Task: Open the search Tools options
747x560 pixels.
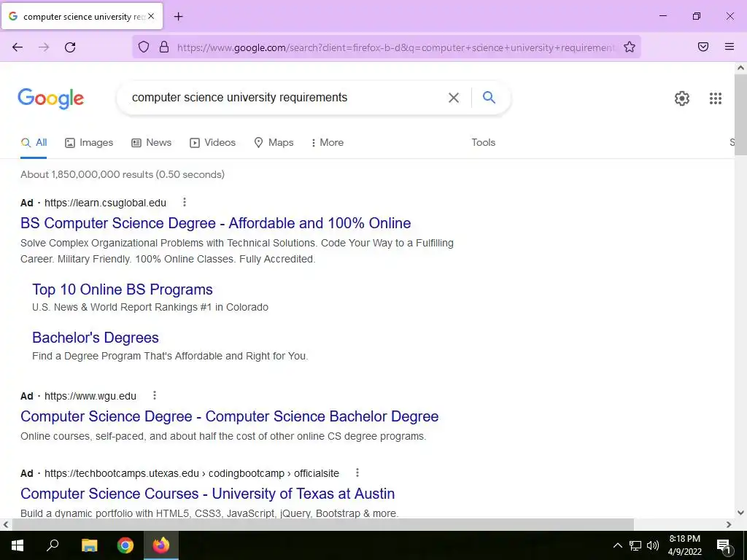Action: click(483, 142)
